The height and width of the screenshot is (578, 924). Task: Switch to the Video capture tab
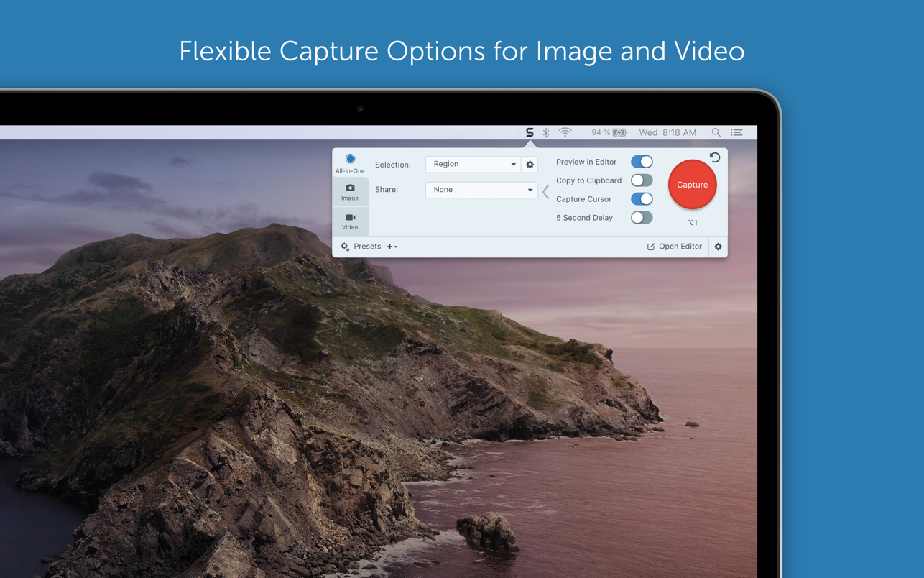click(x=350, y=221)
